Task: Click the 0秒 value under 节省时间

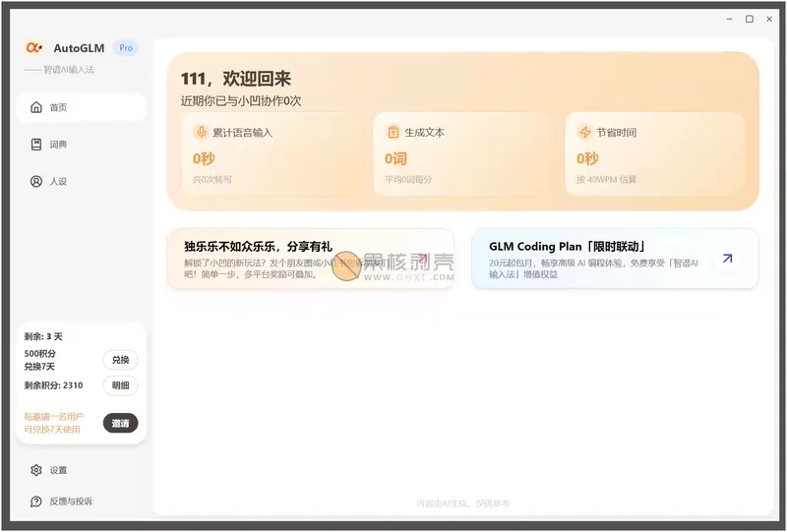Action: pos(587,158)
